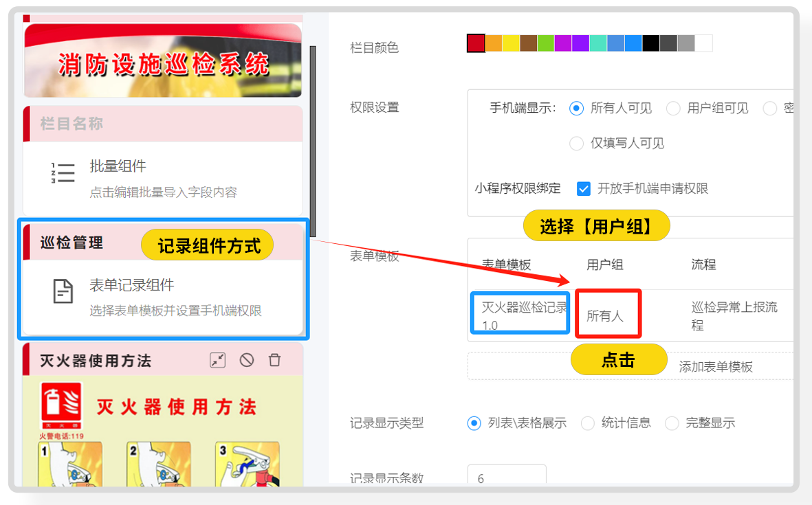
Task: Select the 批量组件 component card
Action: 163,179
